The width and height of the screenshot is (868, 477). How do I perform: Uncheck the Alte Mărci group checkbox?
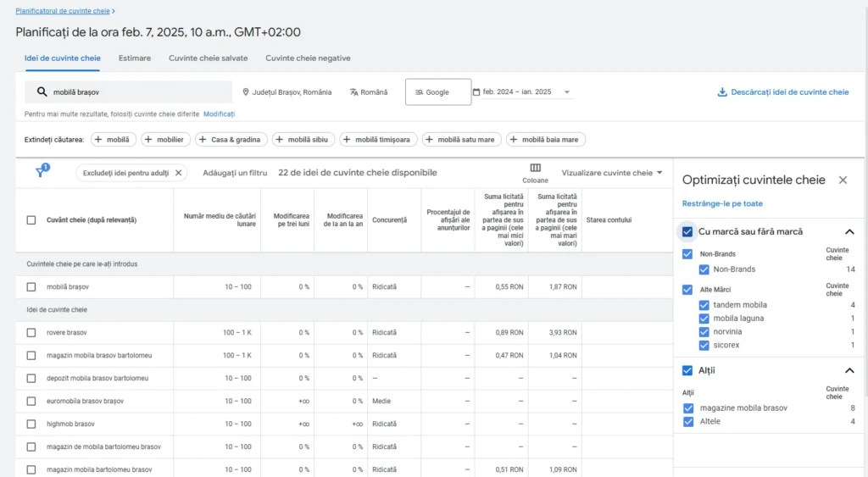point(687,290)
